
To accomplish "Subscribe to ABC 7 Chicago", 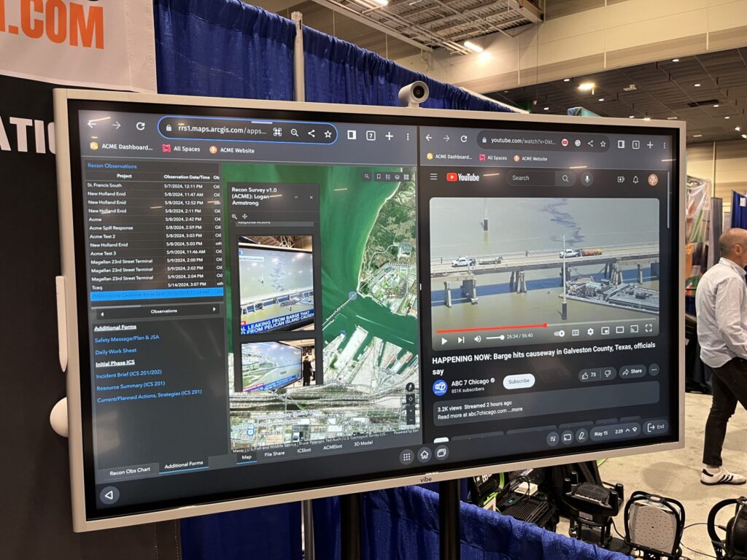I will 519,381.
